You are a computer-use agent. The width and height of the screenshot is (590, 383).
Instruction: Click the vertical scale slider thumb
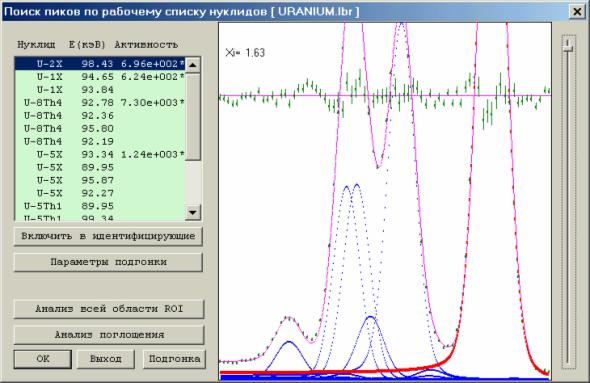point(568,44)
